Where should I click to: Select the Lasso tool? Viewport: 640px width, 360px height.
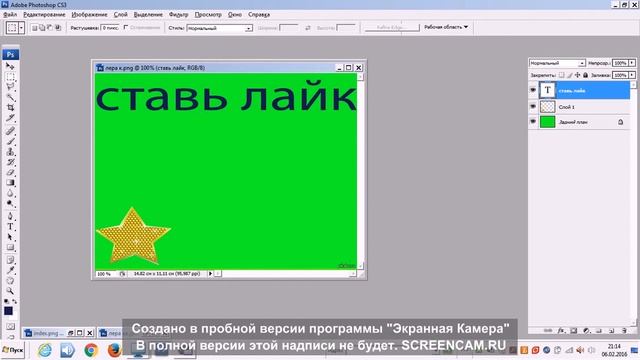point(10,87)
